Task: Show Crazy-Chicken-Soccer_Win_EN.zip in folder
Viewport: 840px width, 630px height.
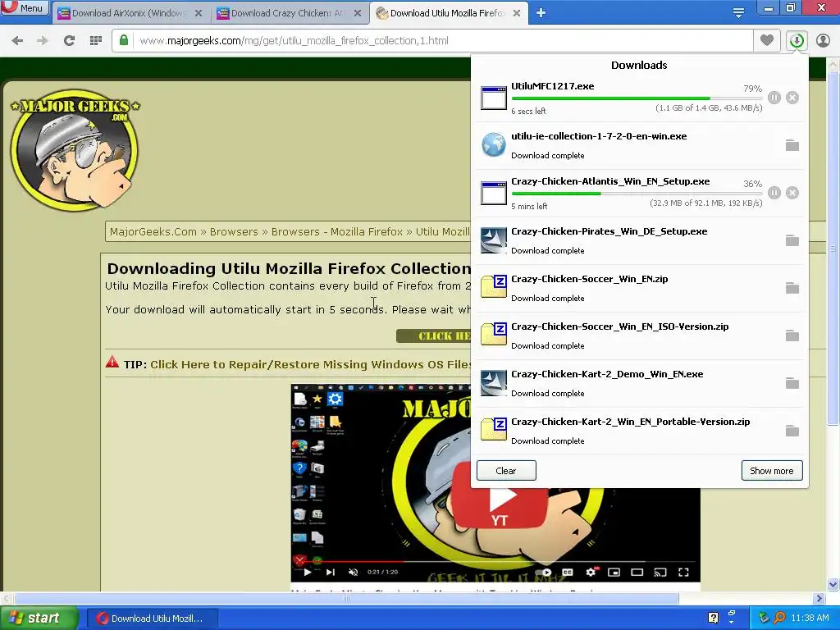Action: 792,288
